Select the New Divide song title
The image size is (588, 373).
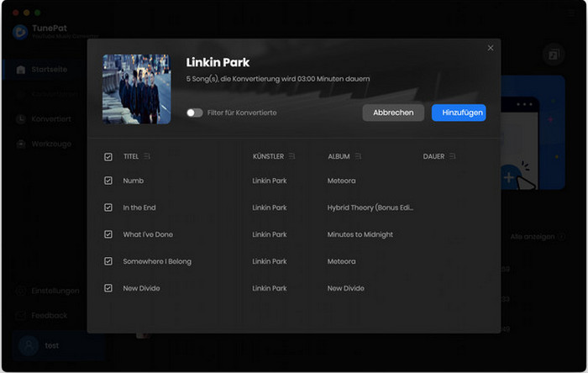[141, 288]
